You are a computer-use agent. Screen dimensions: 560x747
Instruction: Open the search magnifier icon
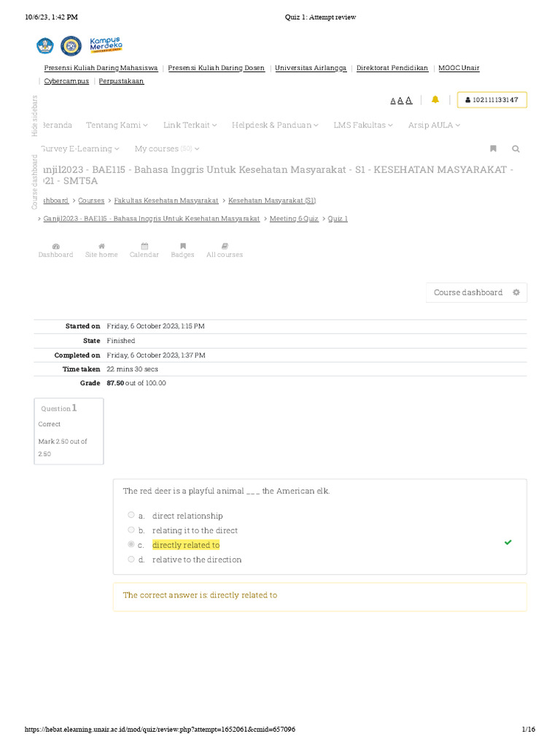click(516, 149)
